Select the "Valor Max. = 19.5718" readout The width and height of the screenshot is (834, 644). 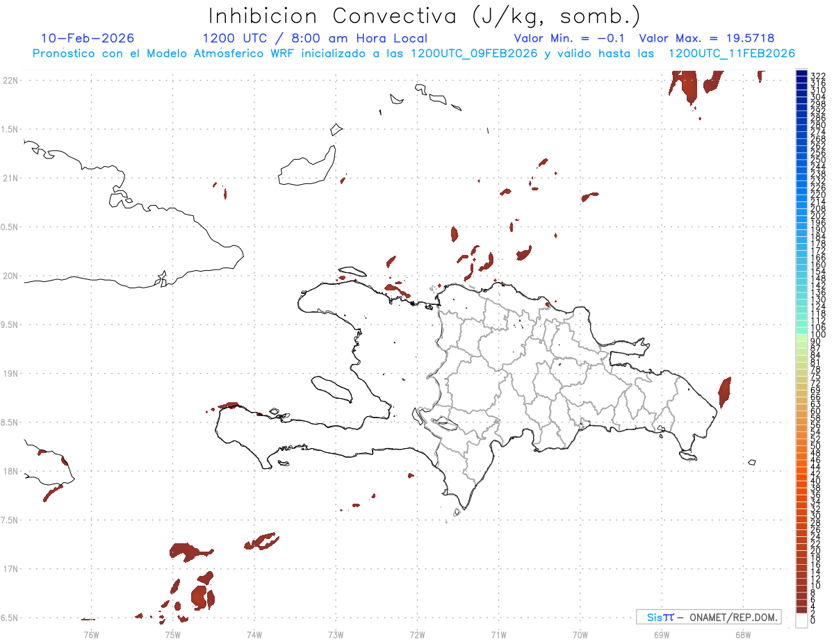click(x=707, y=38)
